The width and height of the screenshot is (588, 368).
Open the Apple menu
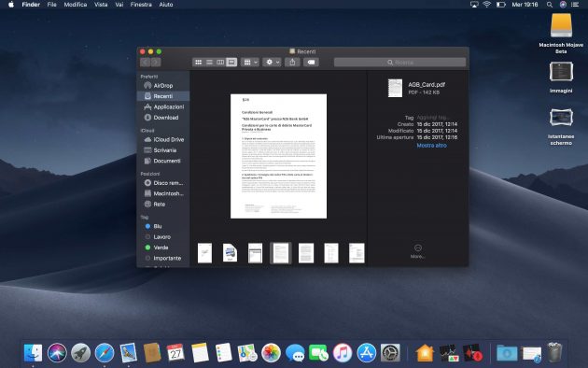click(x=11, y=5)
